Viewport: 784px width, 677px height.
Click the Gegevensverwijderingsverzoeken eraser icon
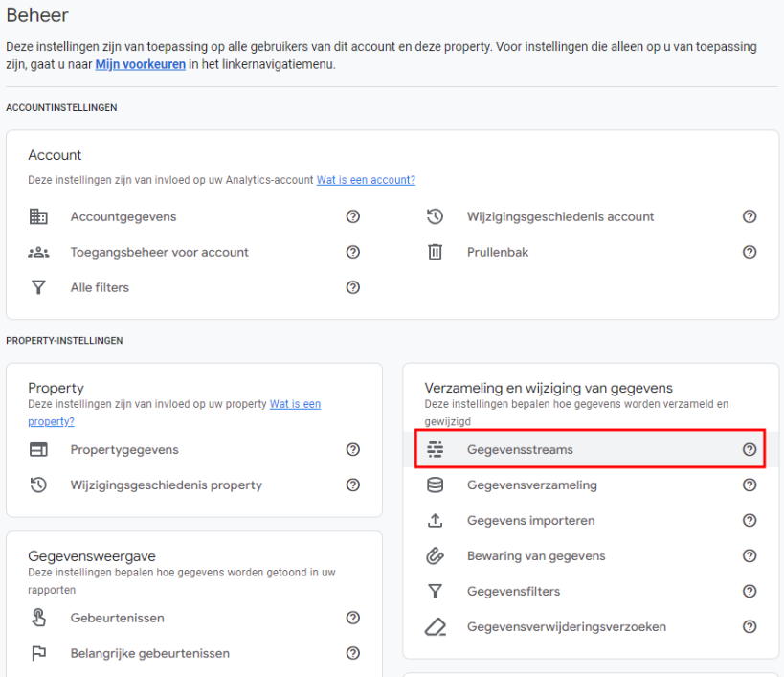coord(435,626)
